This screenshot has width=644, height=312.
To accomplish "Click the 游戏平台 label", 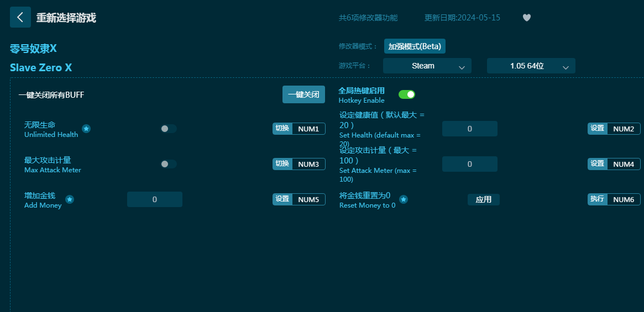I will pos(354,66).
